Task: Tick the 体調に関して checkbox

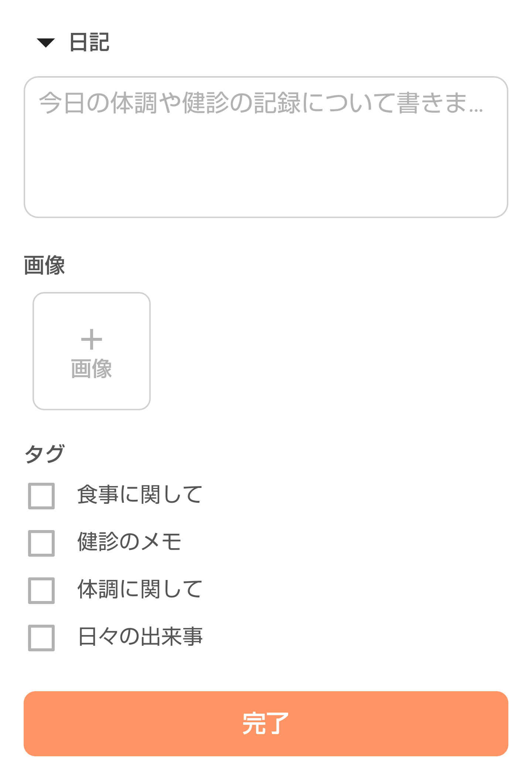Action: click(41, 590)
